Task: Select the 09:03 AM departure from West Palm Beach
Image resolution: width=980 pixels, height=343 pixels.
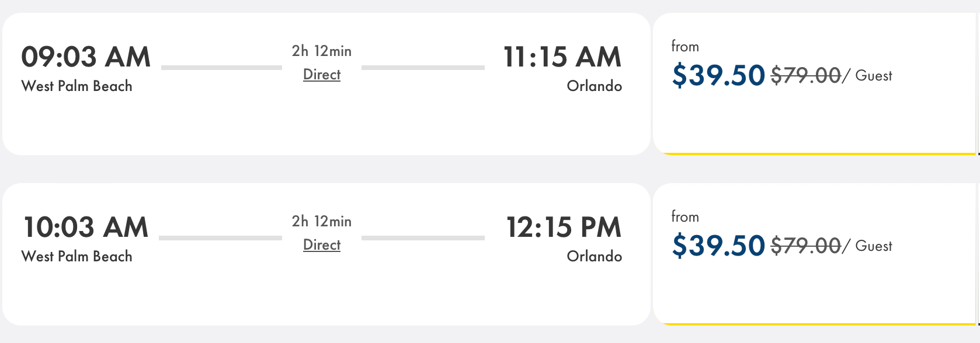Action: pos(86,57)
